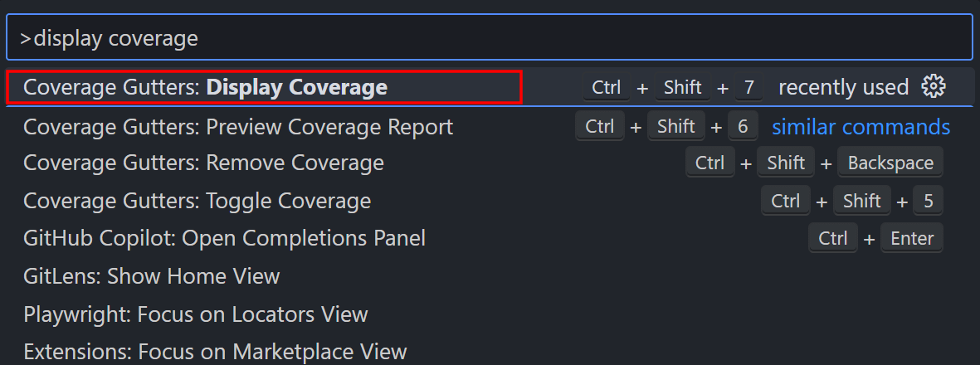The width and height of the screenshot is (980, 365).
Task: Click the Enter key badge for Copilot
Action: 912,238
